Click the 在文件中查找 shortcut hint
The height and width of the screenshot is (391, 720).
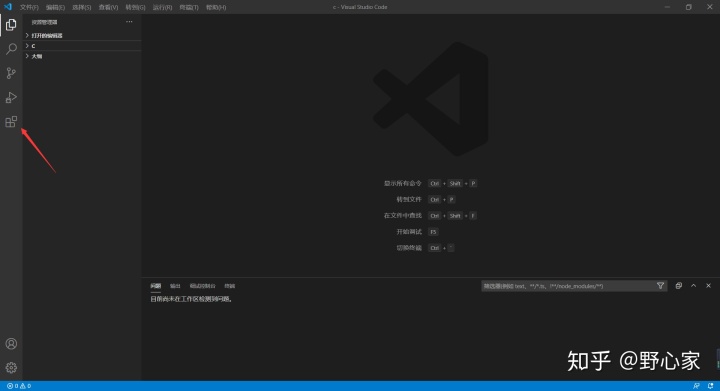[x=403, y=215]
